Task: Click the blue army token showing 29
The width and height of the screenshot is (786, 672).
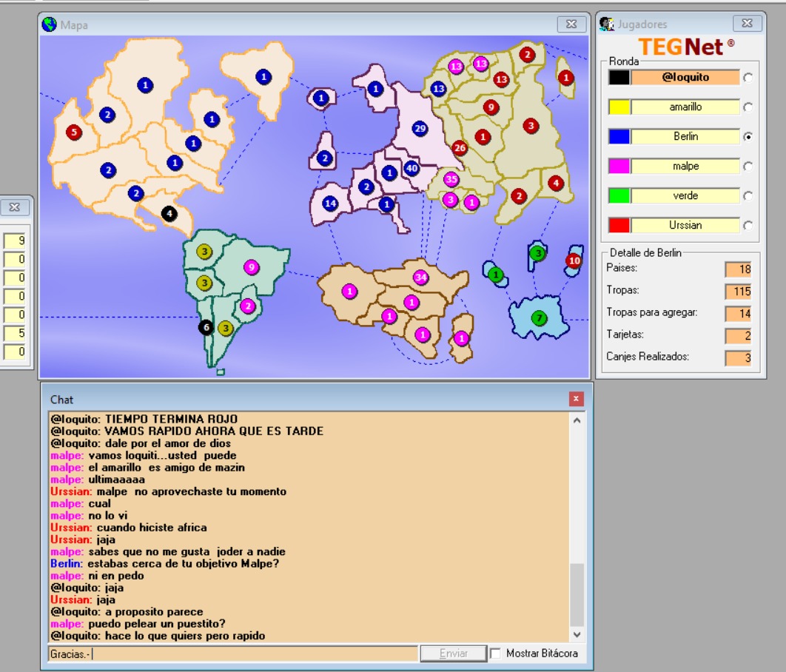Action: (x=420, y=128)
